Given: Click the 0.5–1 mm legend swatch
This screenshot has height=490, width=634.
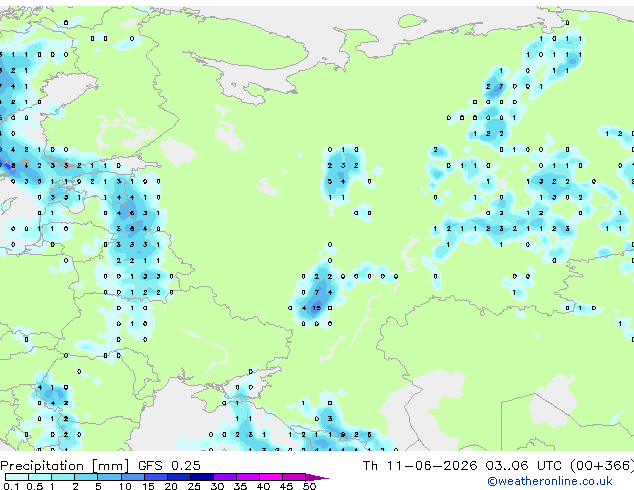Looking at the screenshot, I should [40, 477].
